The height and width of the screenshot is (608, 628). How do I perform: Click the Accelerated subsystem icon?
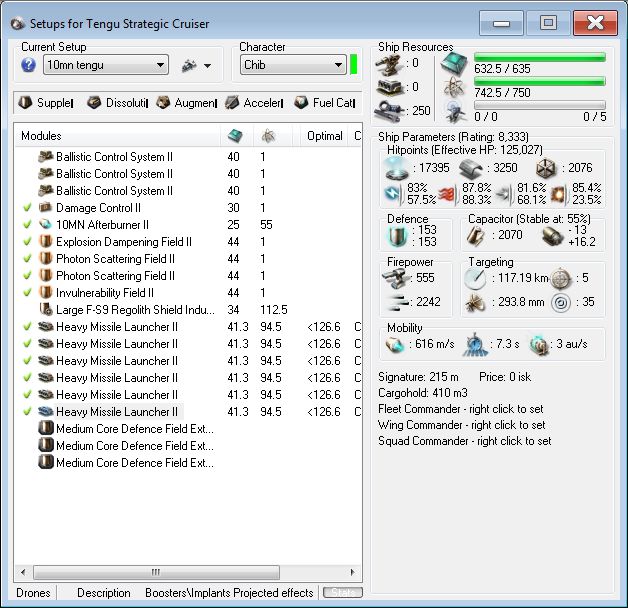pyautogui.click(x=232, y=103)
